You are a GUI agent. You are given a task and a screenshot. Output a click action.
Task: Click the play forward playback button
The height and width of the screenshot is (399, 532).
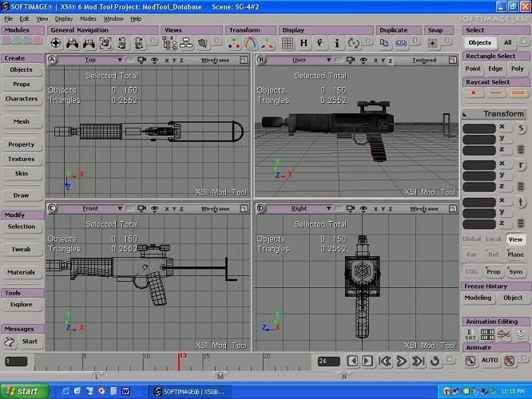pos(401,361)
